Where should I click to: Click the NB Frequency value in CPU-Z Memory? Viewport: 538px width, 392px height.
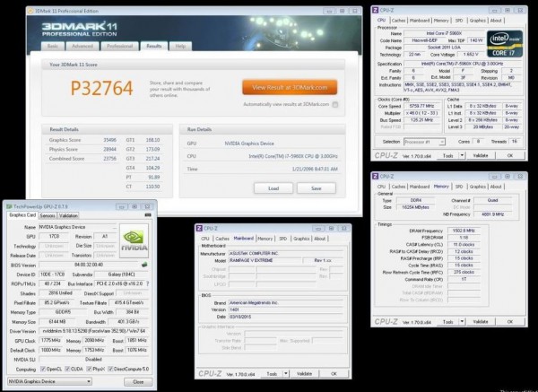[492, 214]
